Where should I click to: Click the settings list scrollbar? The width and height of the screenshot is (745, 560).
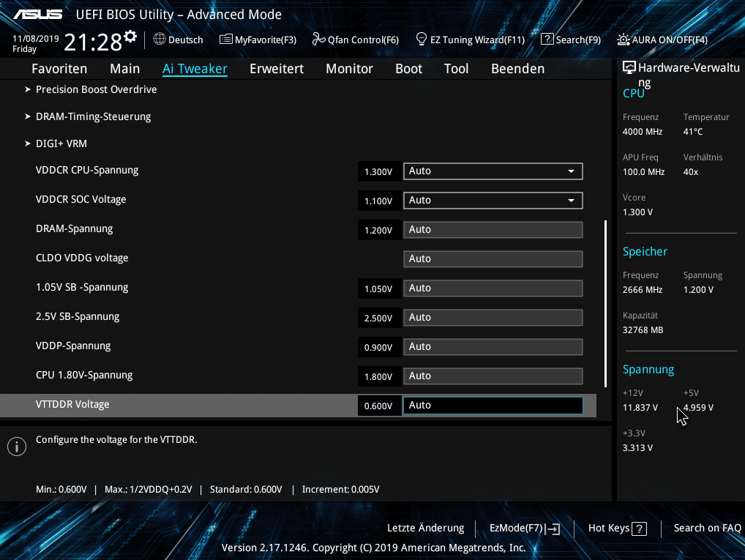605,303
